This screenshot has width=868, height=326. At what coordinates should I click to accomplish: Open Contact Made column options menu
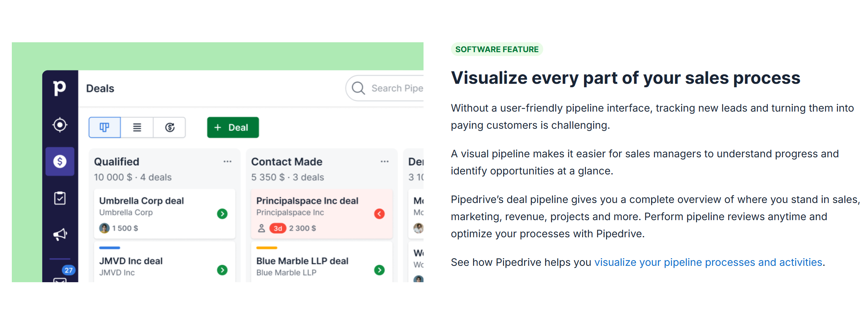pyautogui.click(x=385, y=161)
